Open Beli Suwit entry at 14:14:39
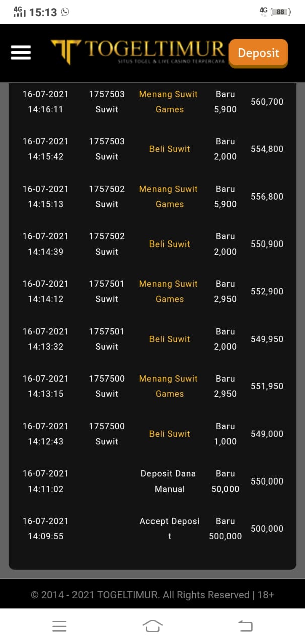Image resolution: width=305 pixels, height=644 pixels. [x=170, y=244]
